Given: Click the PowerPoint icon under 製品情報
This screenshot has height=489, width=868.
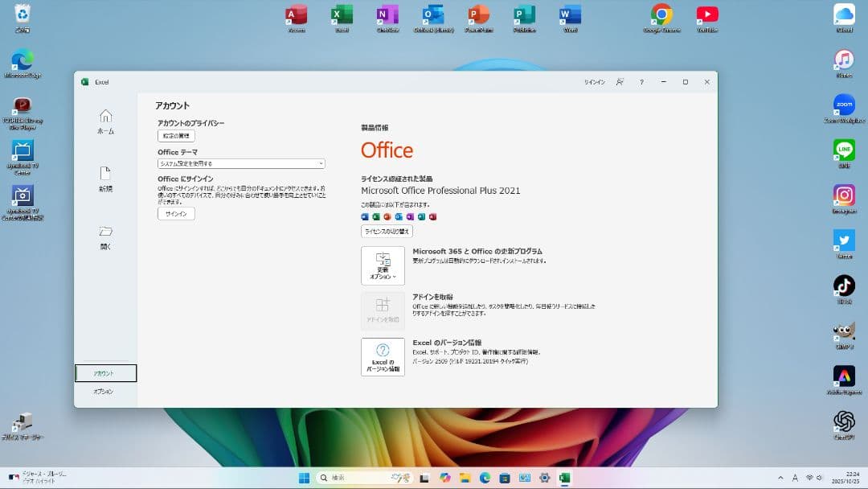Looking at the screenshot, I should 387,216.
